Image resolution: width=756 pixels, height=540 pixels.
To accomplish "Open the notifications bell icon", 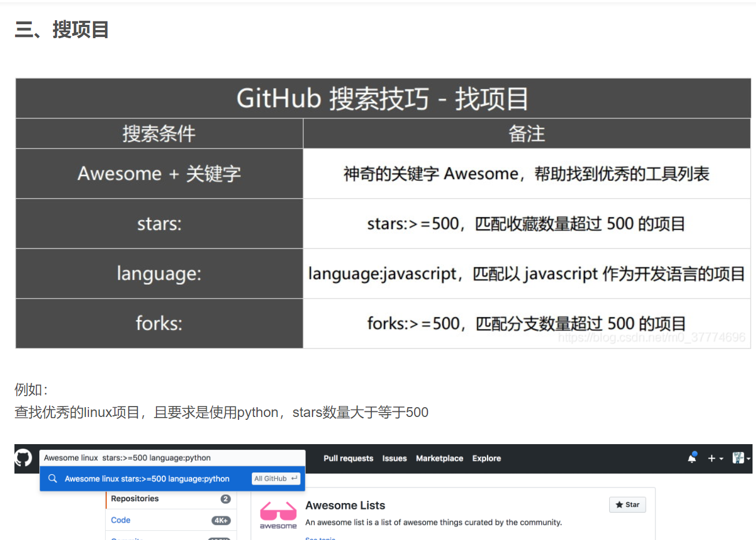I will 692,458.
